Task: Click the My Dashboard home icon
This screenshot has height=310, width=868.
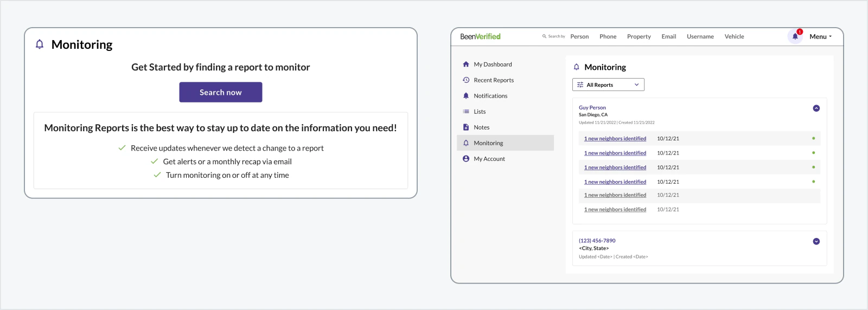Action: click(x=466, y=64)
